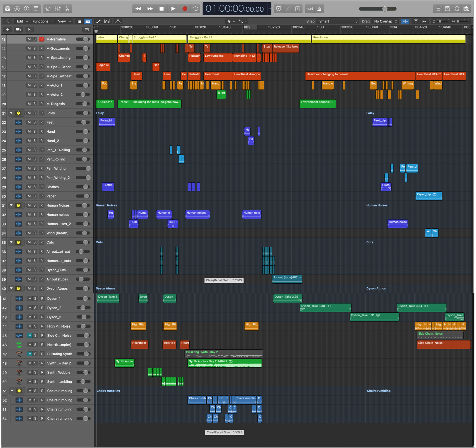Toggle the Flex show/hide button
The height and width of the screenshot is (448, 476).
[107, 21]
